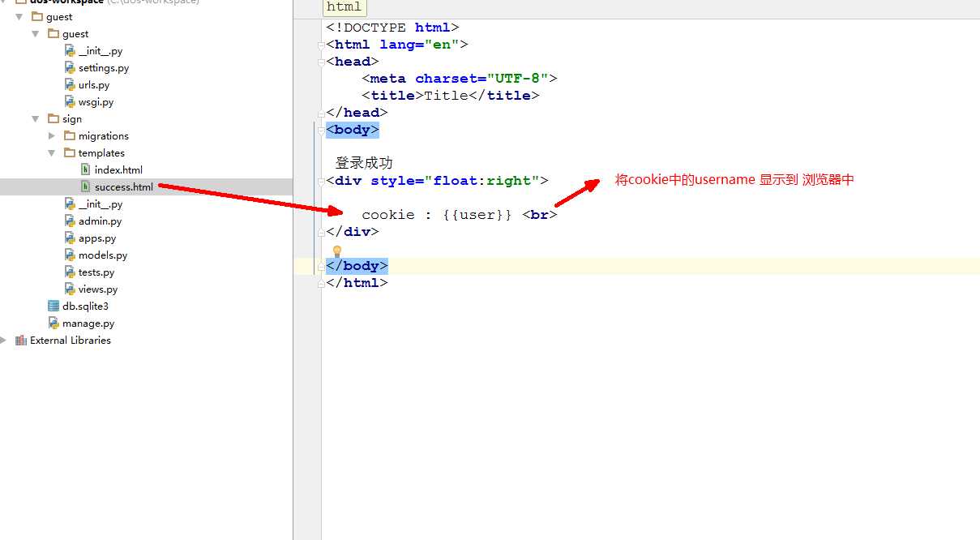Click the urls.py Python file icon
Screen dimensions: 980x540
point(71,85)
